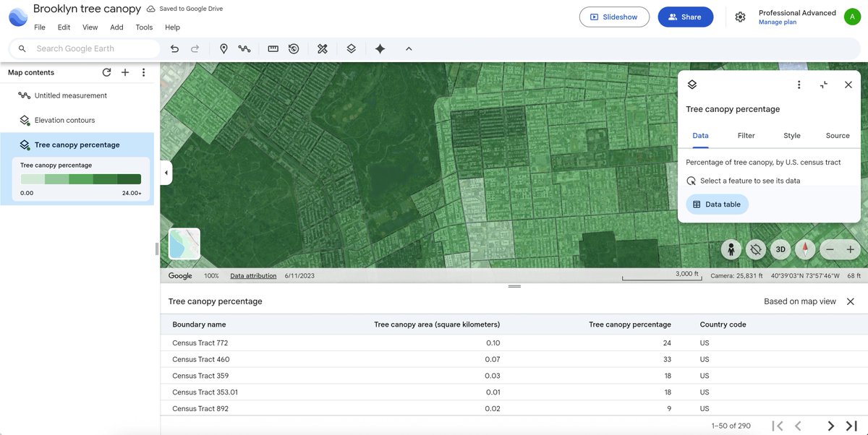Open layer panel more options menu
The width and height of the screenshot is (868, 435).
point(799,85)
